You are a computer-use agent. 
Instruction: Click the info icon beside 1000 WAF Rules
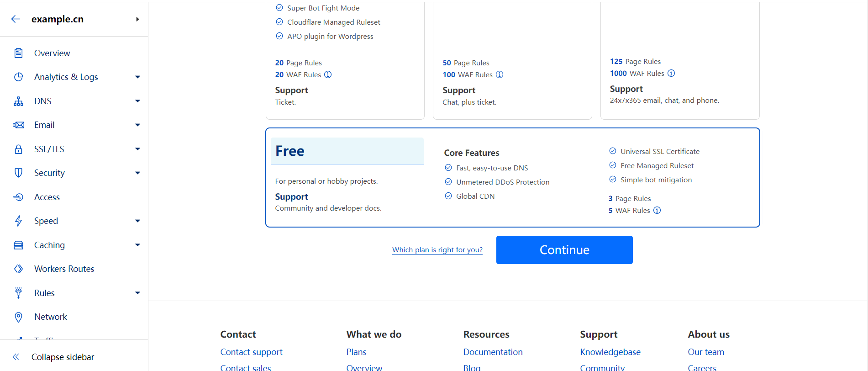pyautogui.click(x=671, y=73)
